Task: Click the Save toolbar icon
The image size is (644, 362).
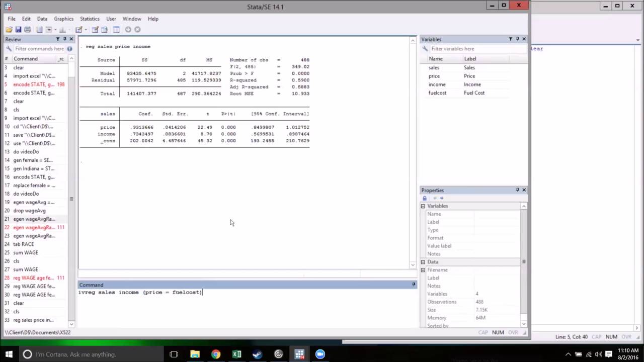Action: pos(18,30)
